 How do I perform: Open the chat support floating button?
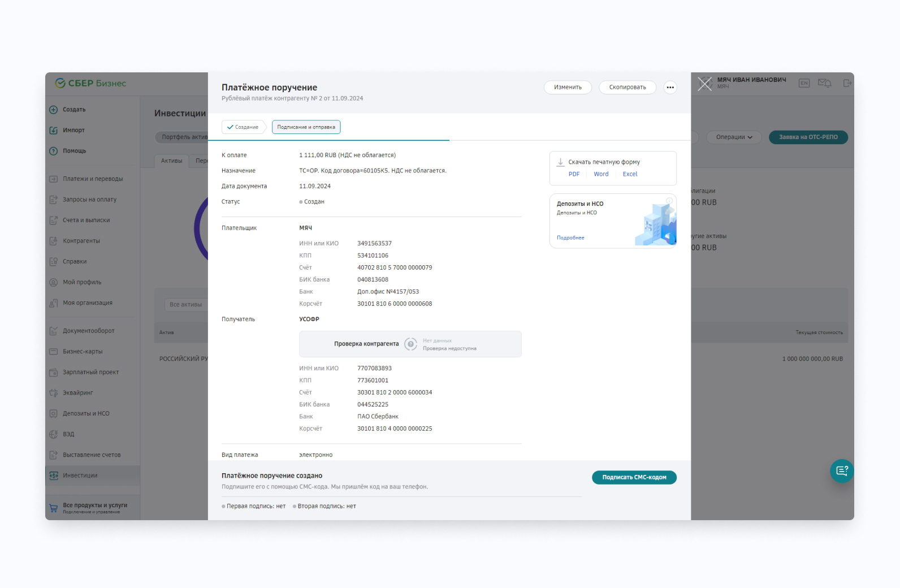click(x=842, y=471)
